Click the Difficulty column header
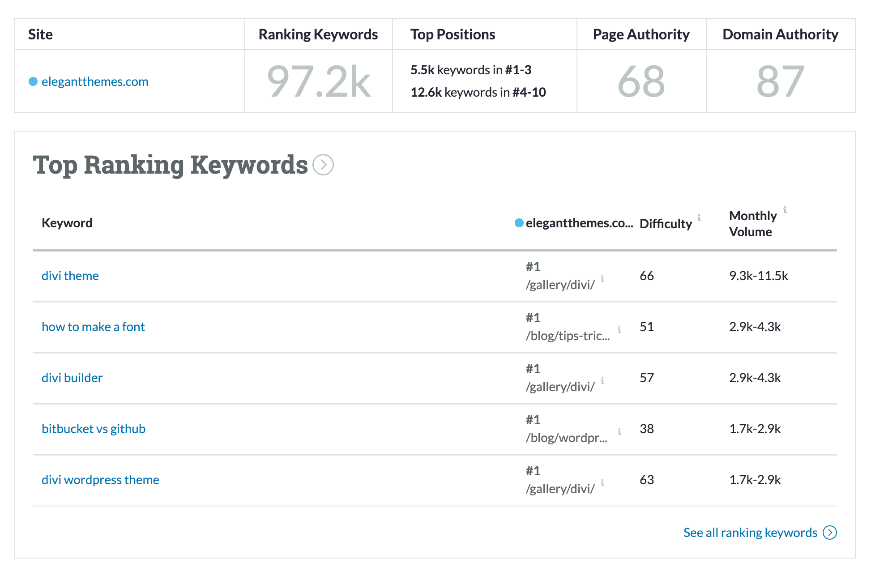The image size is (871, 588). point(666,224)
